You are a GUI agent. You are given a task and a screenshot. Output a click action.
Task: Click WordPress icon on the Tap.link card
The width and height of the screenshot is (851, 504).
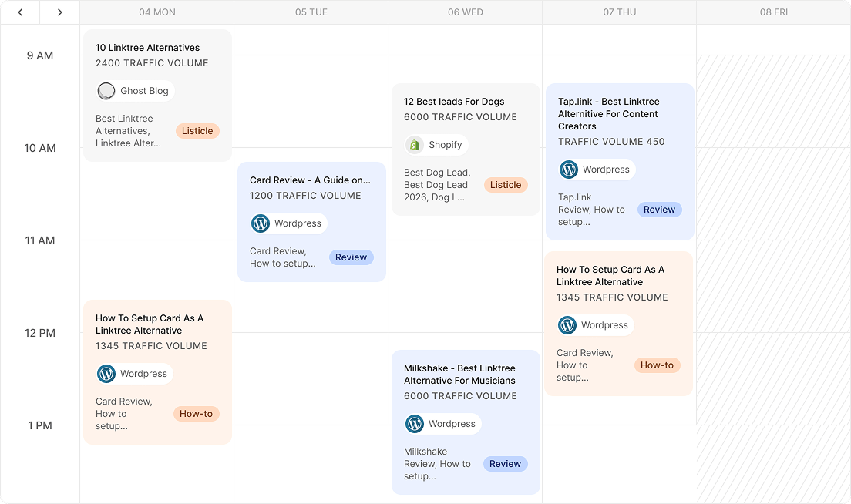pyautogui.click(x=569, y=170)
